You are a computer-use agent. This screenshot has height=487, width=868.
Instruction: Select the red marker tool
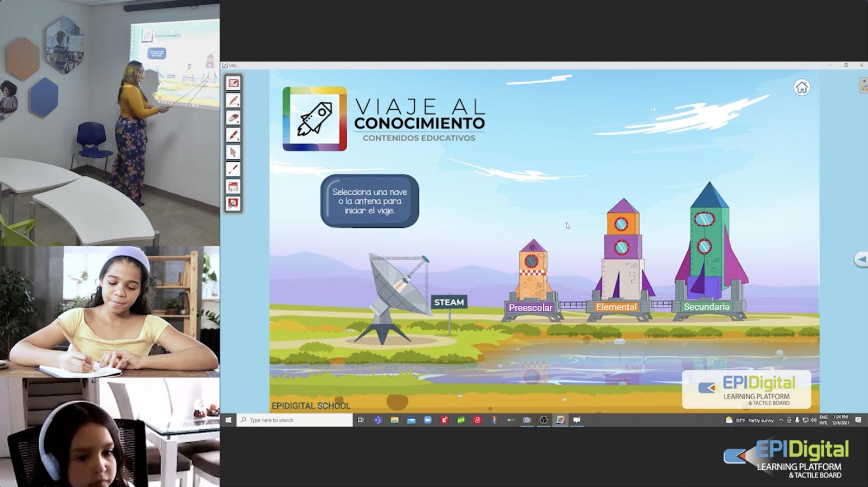point(234,135)
